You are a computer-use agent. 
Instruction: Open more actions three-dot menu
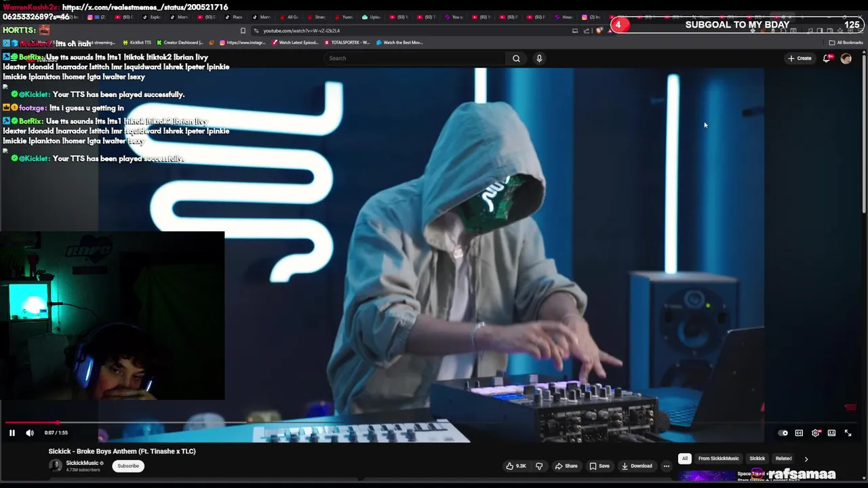[666, 466]
